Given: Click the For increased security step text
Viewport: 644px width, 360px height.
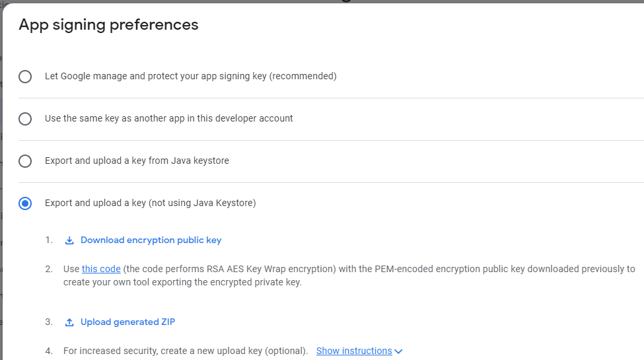Looking at the screenshot, I should [x=186, y=351].
